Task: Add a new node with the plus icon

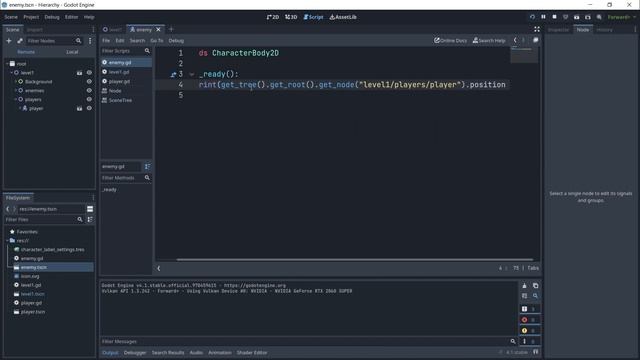Action: (x=9, y=41)
